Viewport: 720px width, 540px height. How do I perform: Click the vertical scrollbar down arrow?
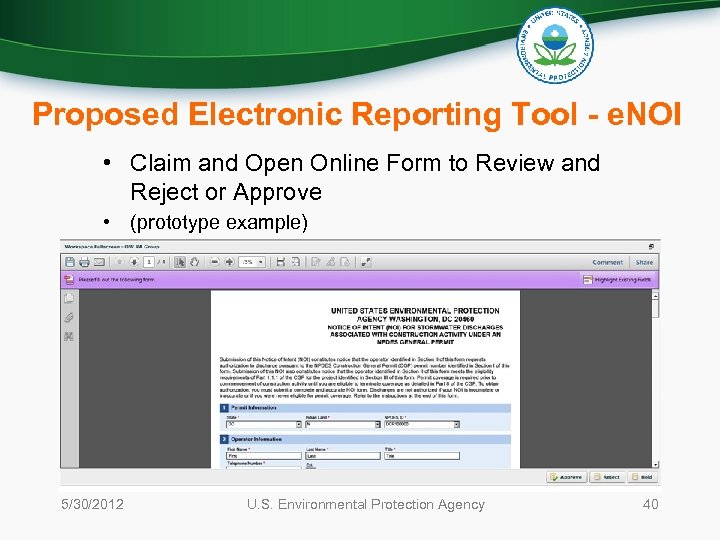click(x=655, y=464)
